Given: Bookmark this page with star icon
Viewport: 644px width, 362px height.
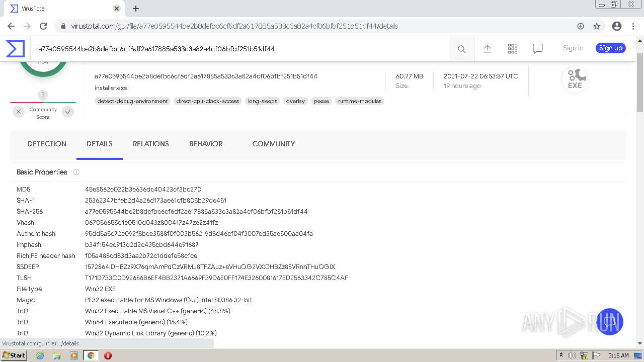Looking at the screenshot, I should click(x=597, y=26).
